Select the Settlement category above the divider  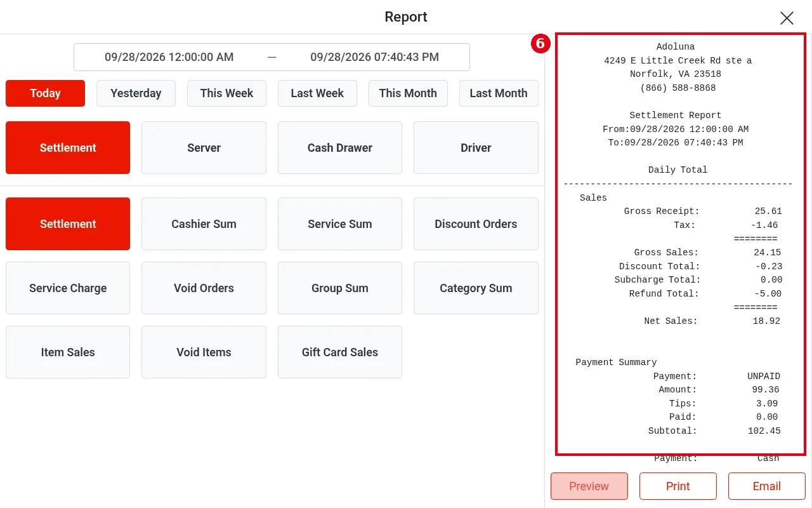68,148
